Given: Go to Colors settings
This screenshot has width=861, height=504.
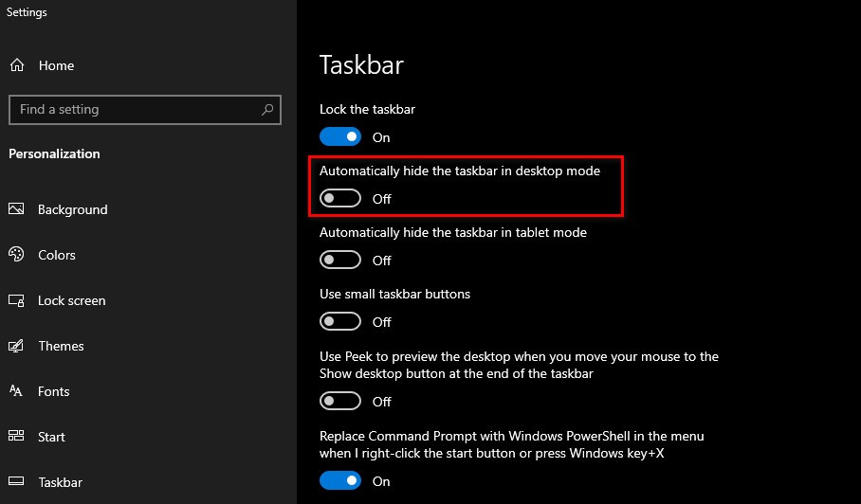Looking at the screenshot, I should 57,255.
